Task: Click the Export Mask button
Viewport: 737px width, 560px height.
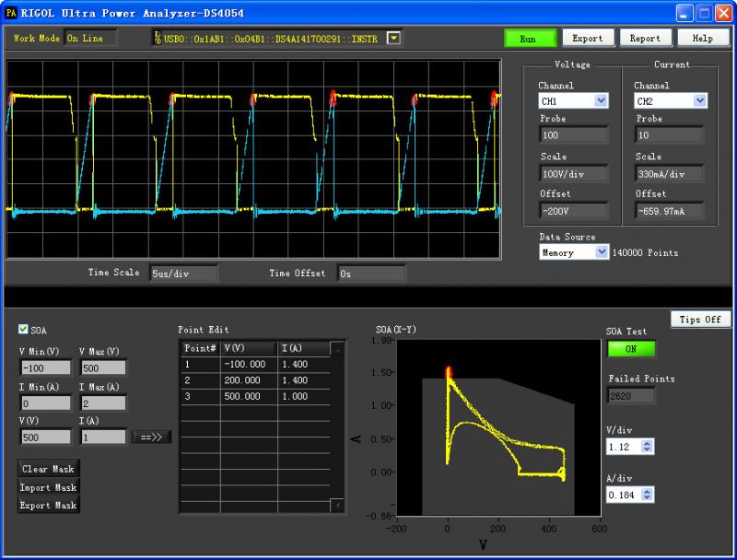Action: pos(49,505)
